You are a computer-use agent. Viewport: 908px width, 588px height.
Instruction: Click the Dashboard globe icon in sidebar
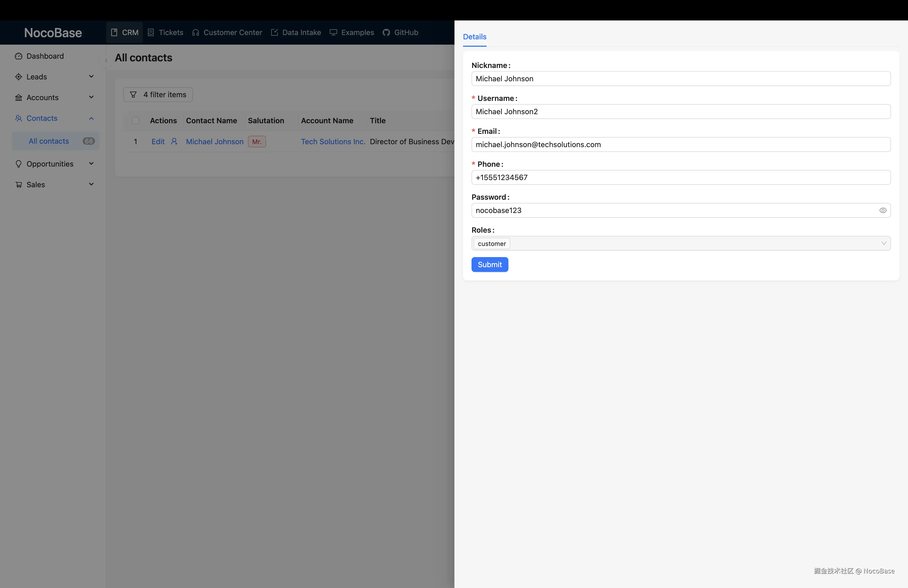tap(19, 56)
